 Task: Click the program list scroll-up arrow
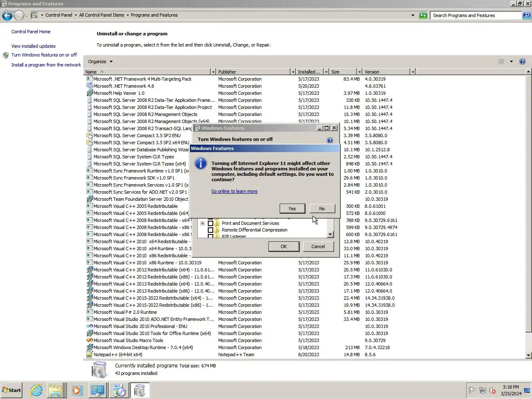(x=528, y=72)
